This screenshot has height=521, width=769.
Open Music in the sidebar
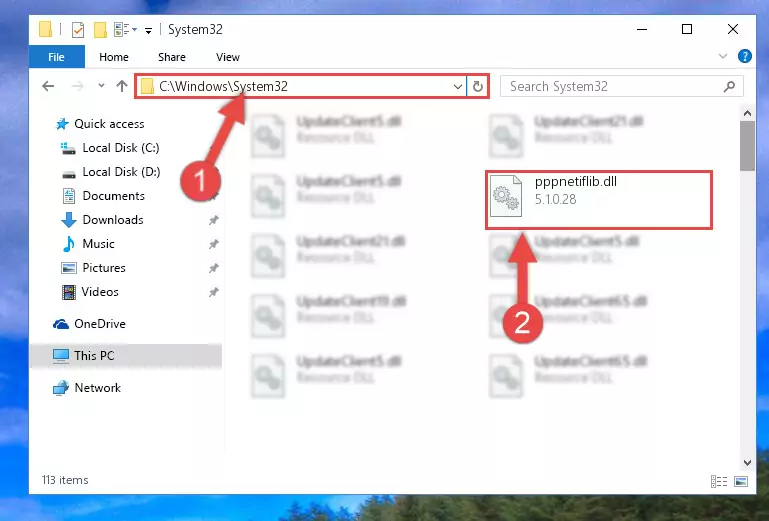[x=98, y=244]
